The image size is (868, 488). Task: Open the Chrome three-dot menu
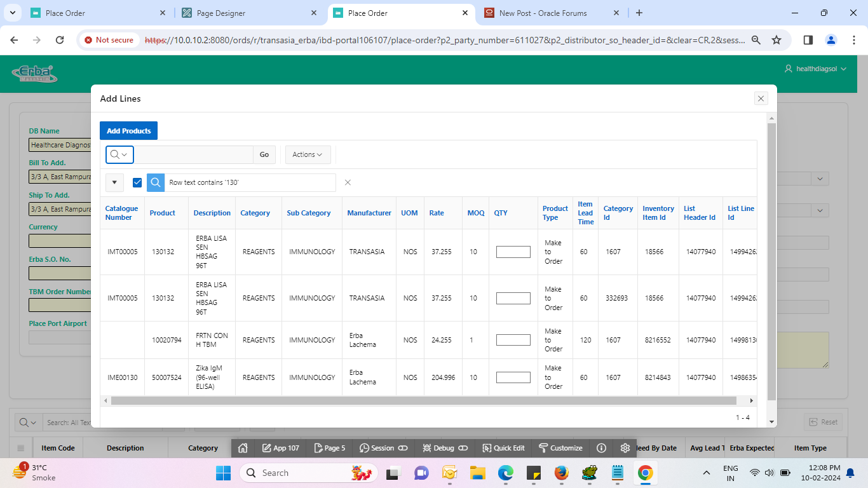(x=853, y=39)
